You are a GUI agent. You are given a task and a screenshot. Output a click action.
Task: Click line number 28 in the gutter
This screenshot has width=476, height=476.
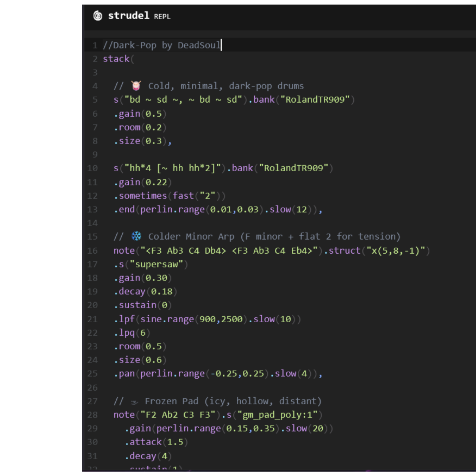pos(92,415)
